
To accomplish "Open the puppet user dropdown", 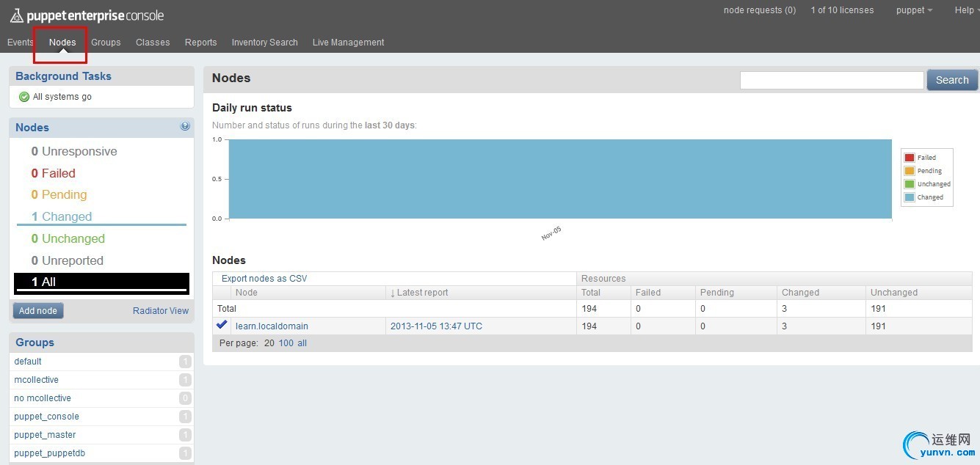I will [914, 10].
